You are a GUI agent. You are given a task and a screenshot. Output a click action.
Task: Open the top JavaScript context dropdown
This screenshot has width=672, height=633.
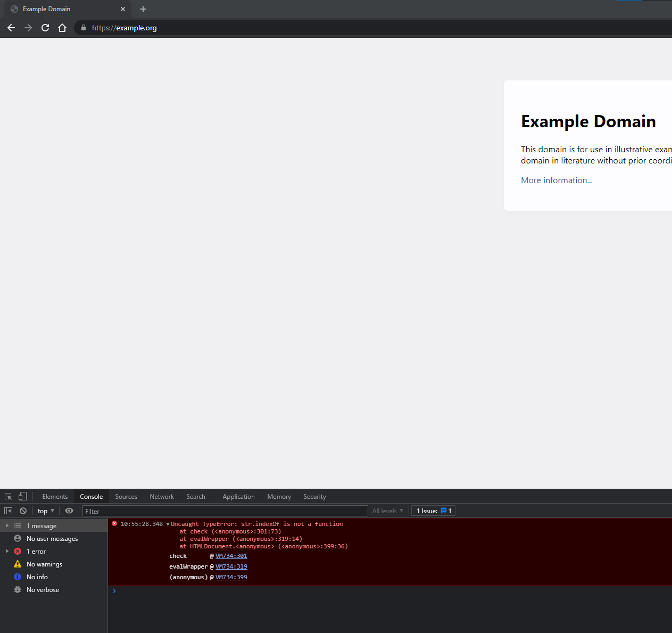[46, 511]
